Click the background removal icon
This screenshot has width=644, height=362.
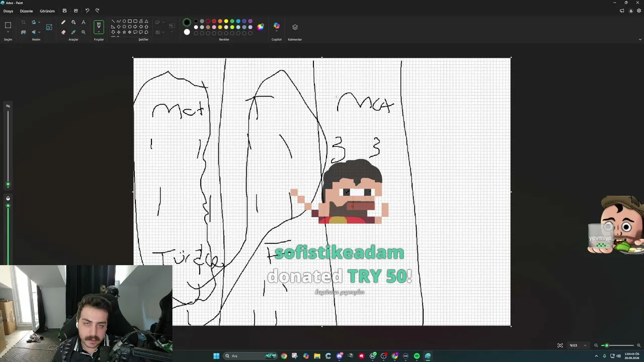click(23, 32)
